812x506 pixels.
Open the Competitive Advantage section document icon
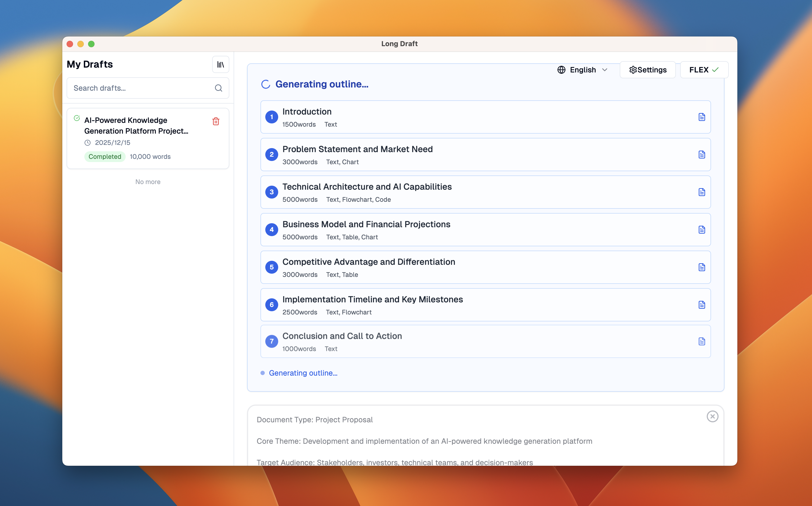[x=701, y=267]
